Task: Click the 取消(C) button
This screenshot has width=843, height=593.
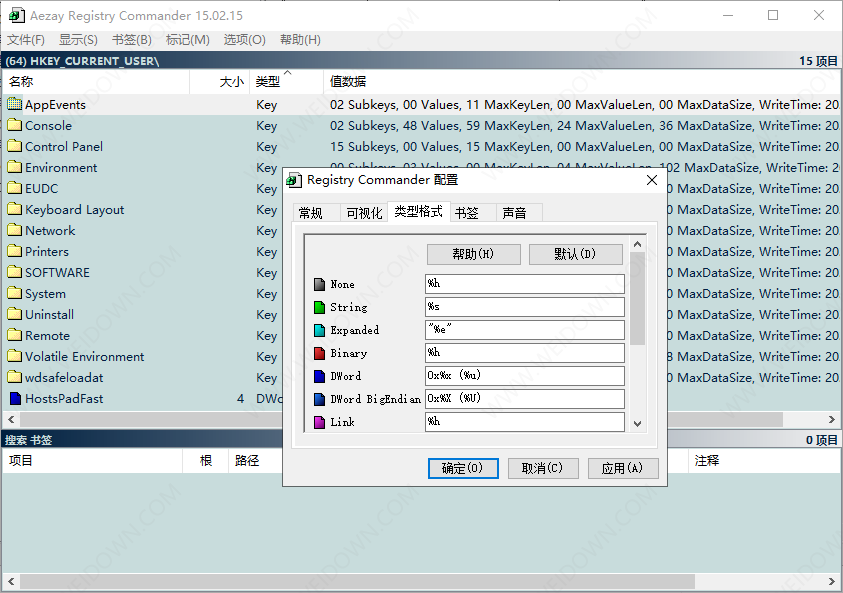Action: click(543, 468)
